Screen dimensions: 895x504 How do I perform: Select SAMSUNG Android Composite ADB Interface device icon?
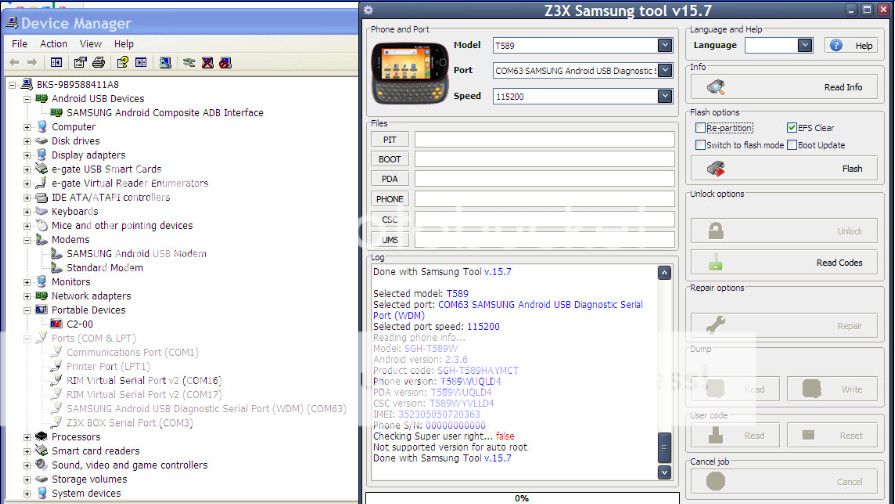[57, 112]
